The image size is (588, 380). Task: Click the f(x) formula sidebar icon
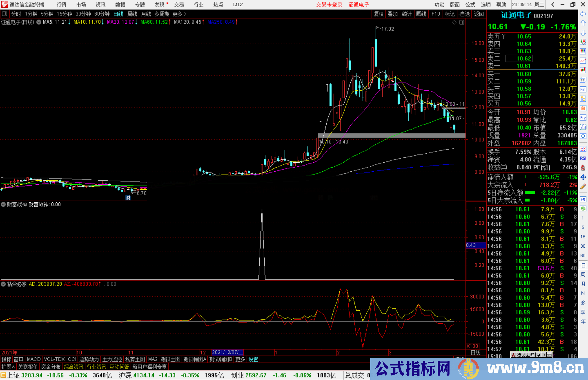(x=583, y=127)
